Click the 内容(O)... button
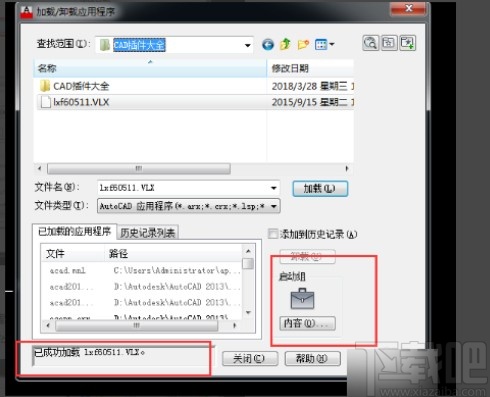The image size is (490, 397). pyautogui.click(x=307, y=323)
